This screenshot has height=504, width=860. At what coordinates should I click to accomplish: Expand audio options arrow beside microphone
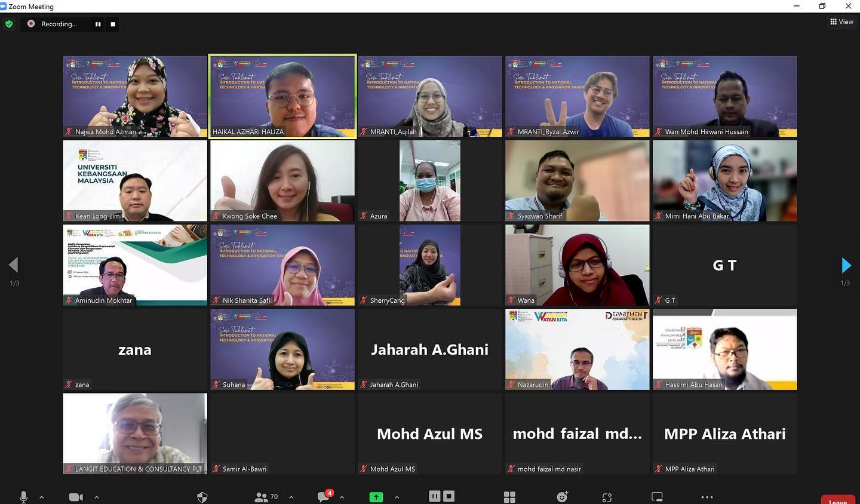point(41,497)
